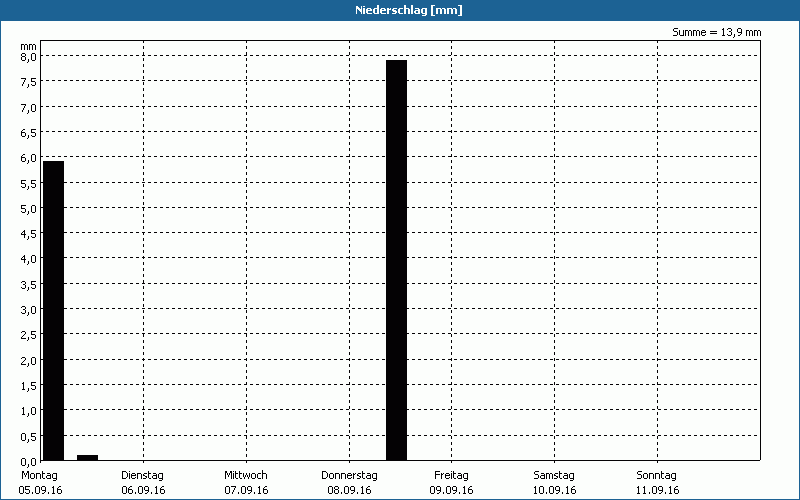Screen dimensions: 800x500
Task: Click the 7,0 y-axis value
Action: (29, 108)
